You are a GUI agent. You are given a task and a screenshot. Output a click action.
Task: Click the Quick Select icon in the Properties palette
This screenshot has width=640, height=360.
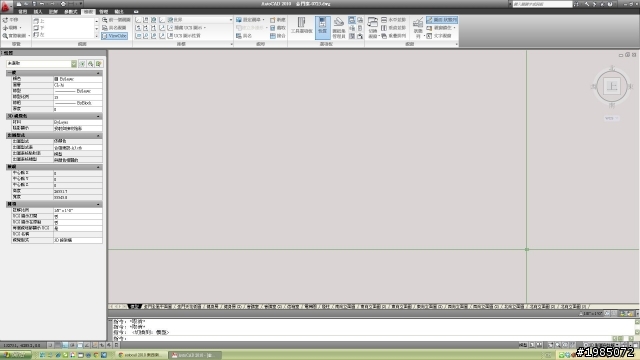point(99,64)
